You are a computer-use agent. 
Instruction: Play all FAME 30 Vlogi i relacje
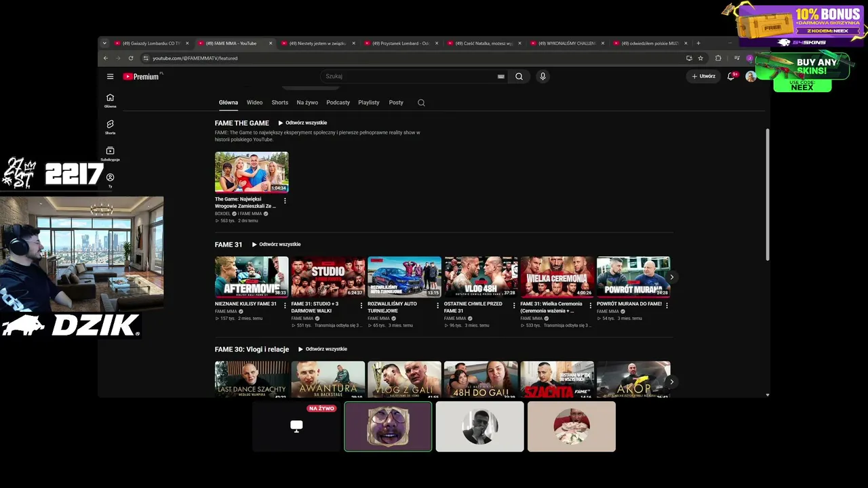(322, 349)
